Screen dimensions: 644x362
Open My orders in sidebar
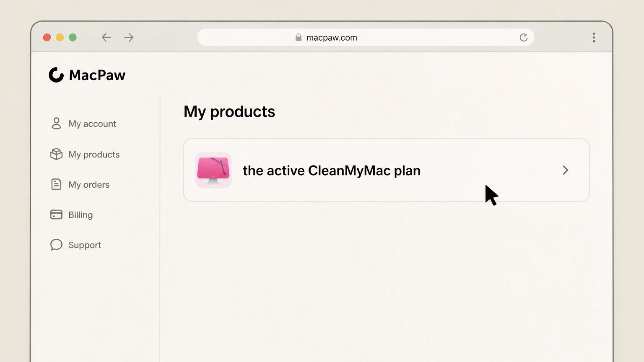[89, 184]
